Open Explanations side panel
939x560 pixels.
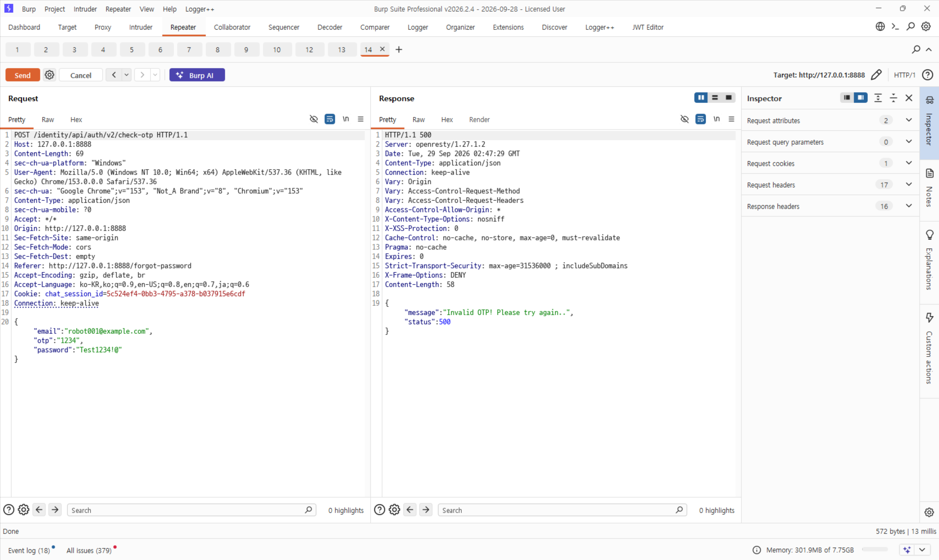(x=929, y=260)
